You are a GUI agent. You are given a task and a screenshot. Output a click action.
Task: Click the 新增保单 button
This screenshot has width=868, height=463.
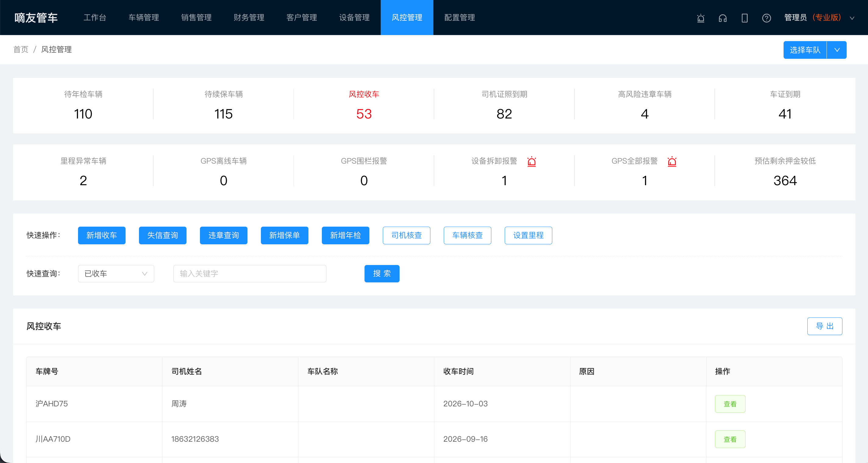[284, 235]
